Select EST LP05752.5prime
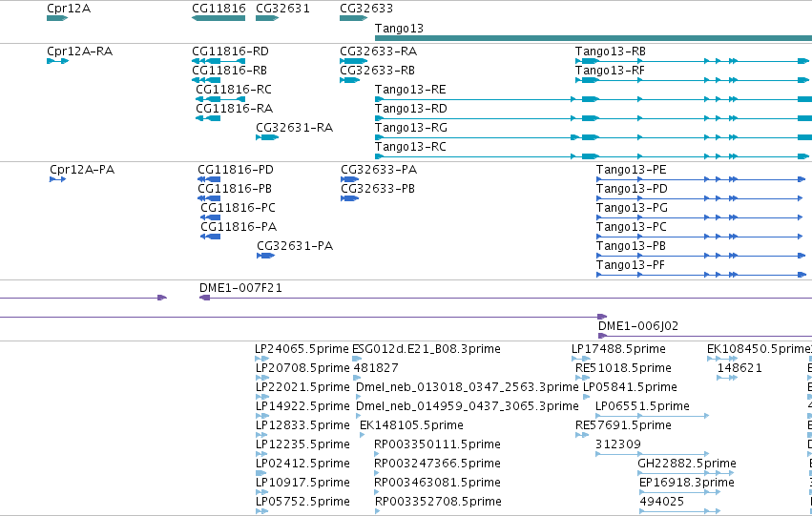The height and width of the screenshot is (516, 812). click(x=302, y=503)
